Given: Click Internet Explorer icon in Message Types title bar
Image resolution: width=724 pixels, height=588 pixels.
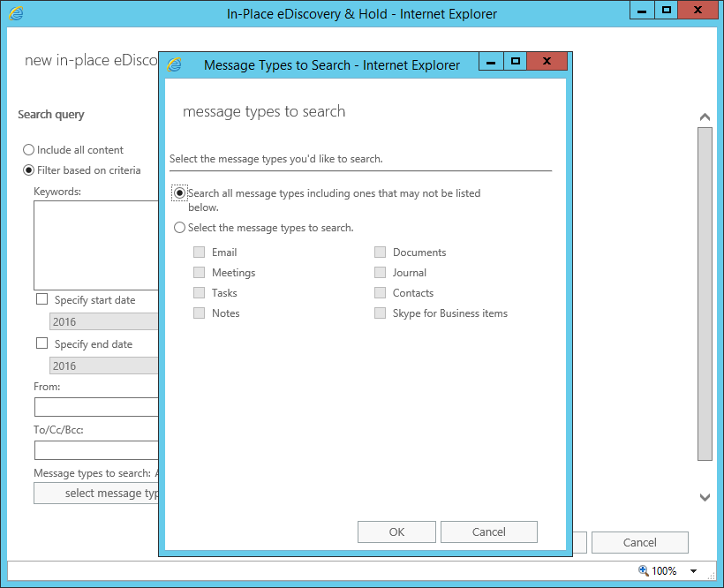Looking at the screenshot, I should tap(175, 64).
